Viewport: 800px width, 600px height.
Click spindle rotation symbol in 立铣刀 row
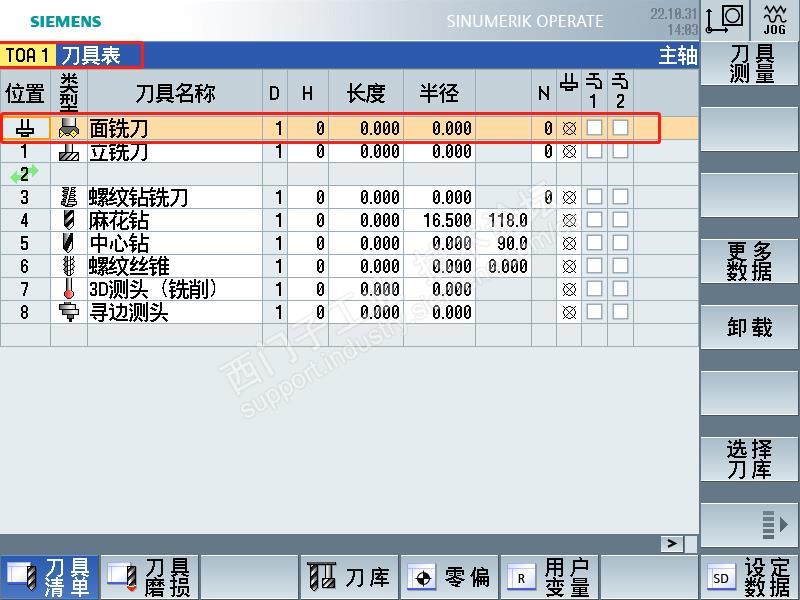(x=569, y=151)
